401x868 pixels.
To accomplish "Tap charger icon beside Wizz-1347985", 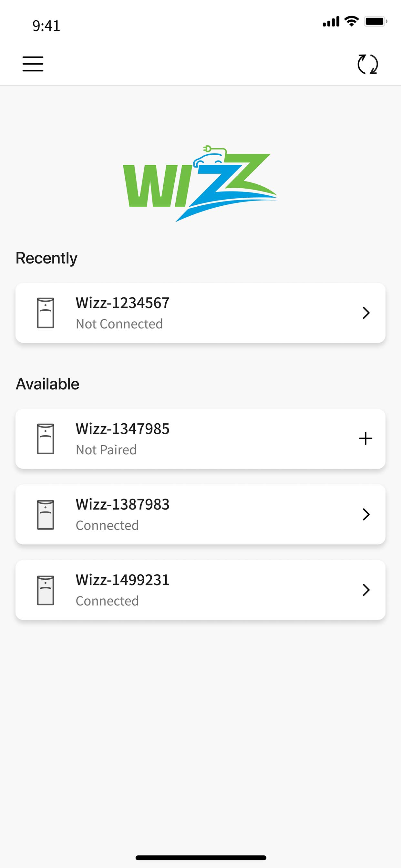I will tap(46, 439).
